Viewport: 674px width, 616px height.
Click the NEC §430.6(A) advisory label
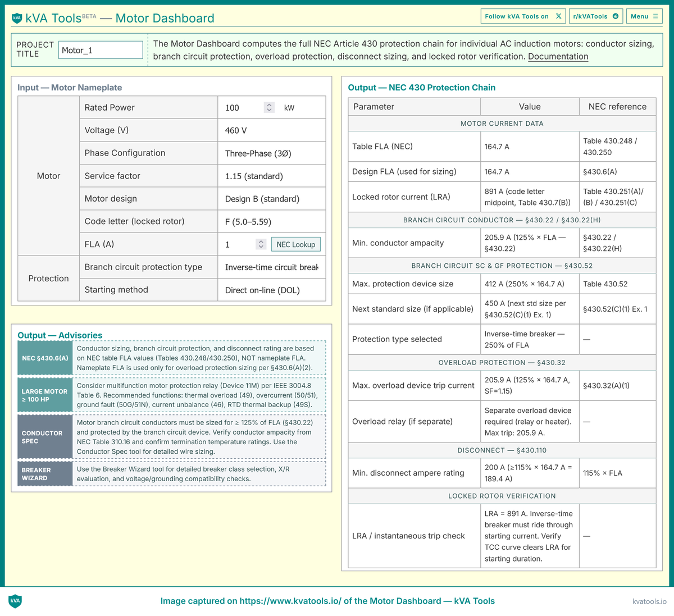(x=45, y=358)
